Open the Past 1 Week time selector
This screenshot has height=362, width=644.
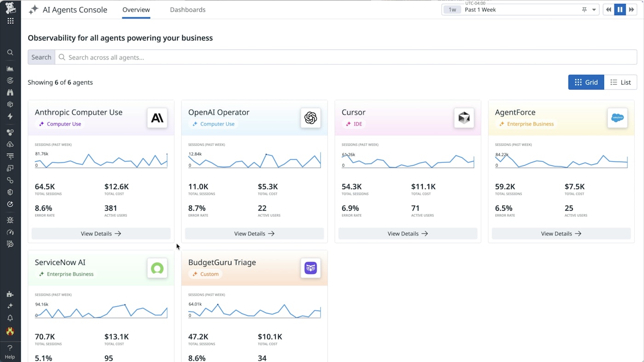pyautogui.click(x=520, y=10)
